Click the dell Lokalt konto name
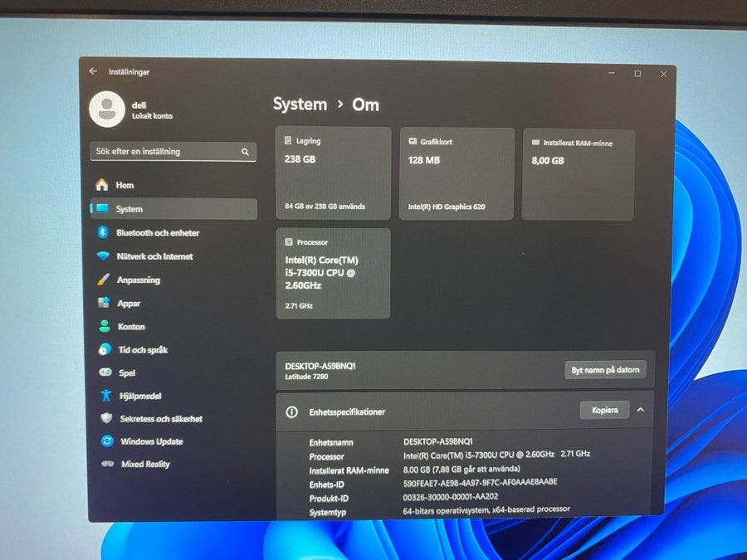 (152, 110)
